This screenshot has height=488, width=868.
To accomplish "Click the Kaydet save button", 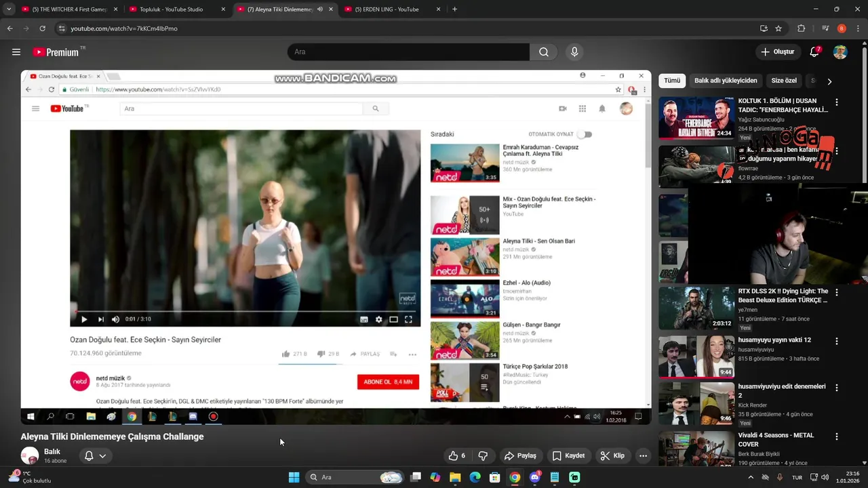I will click(568, 455).
